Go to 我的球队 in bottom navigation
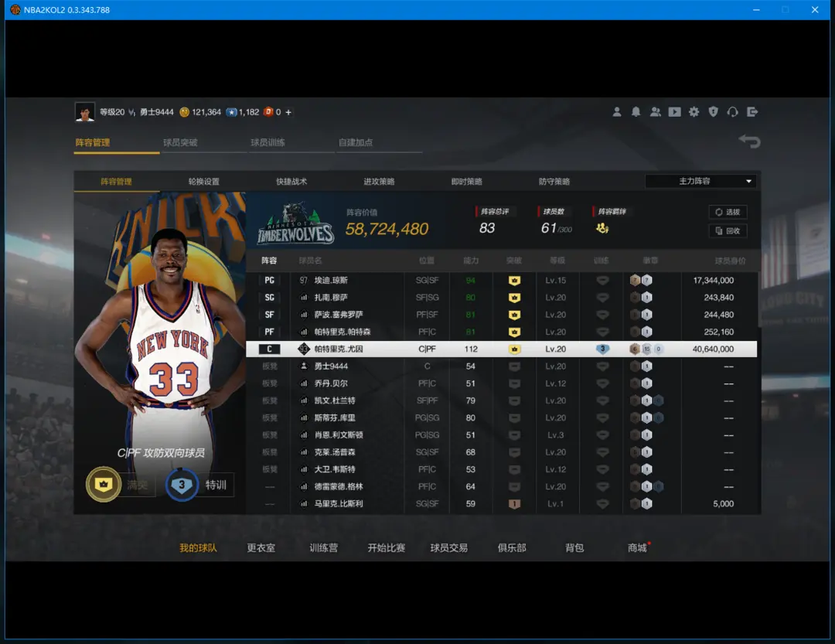The width and height of the screenshot is (835, 644). [x=198, y=547]
